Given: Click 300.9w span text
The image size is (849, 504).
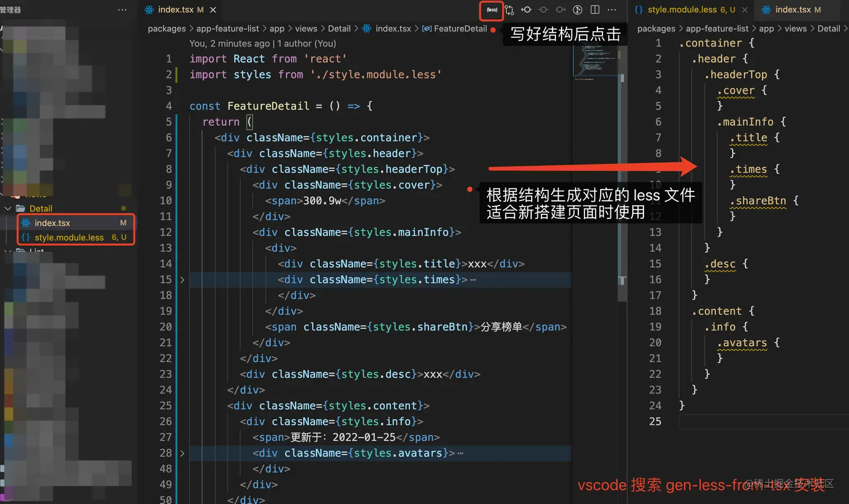Looking at the screenshot, I should [322, 201].
